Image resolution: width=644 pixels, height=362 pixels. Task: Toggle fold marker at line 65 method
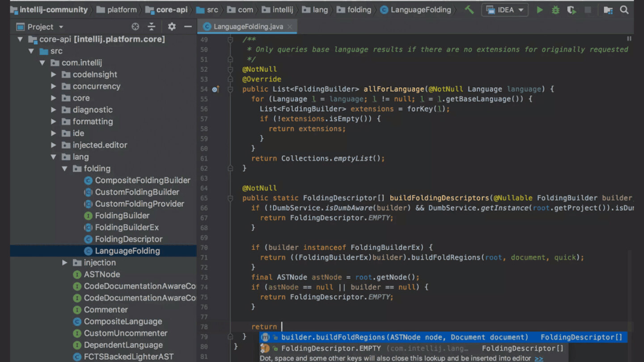pyautogui.click(x=230, y=198)
